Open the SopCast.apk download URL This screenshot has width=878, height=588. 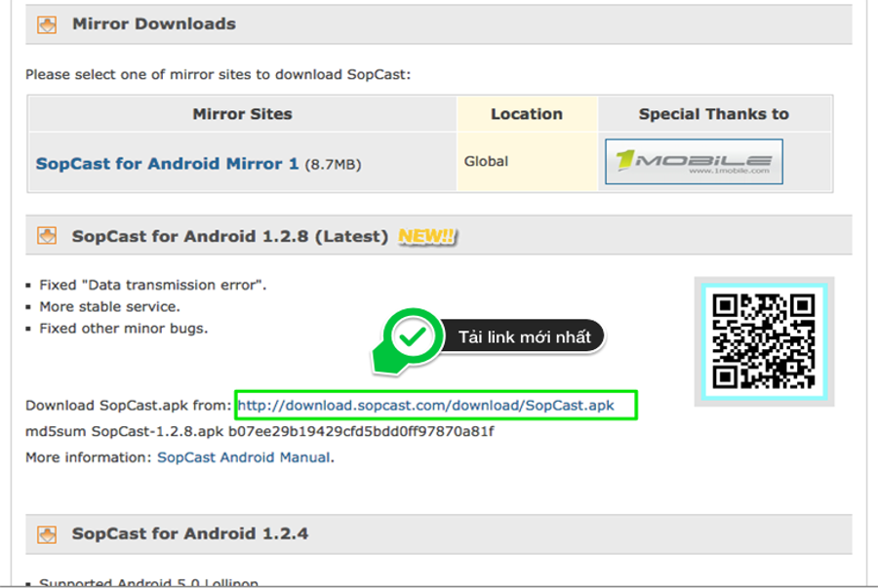426,405
